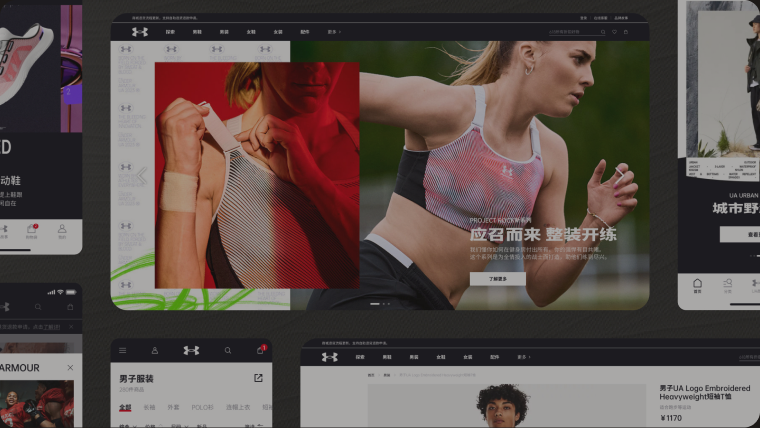Open bag with red badge in 男子服装 screen
The height and width of the screenshot is (428, 760).
[261, 349]
